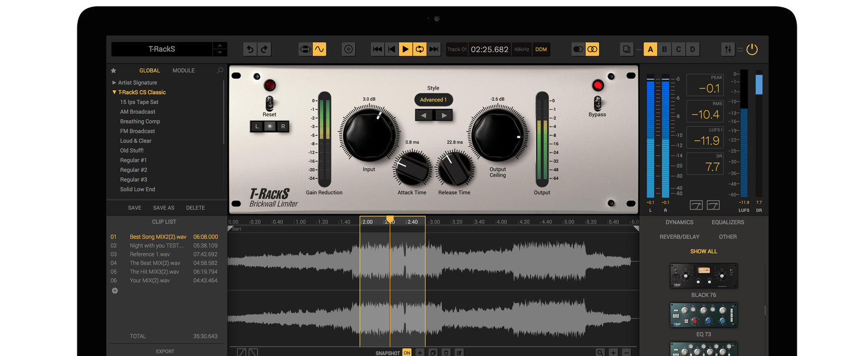
Task: Copy the current preset slot
Action: point(627,49)
